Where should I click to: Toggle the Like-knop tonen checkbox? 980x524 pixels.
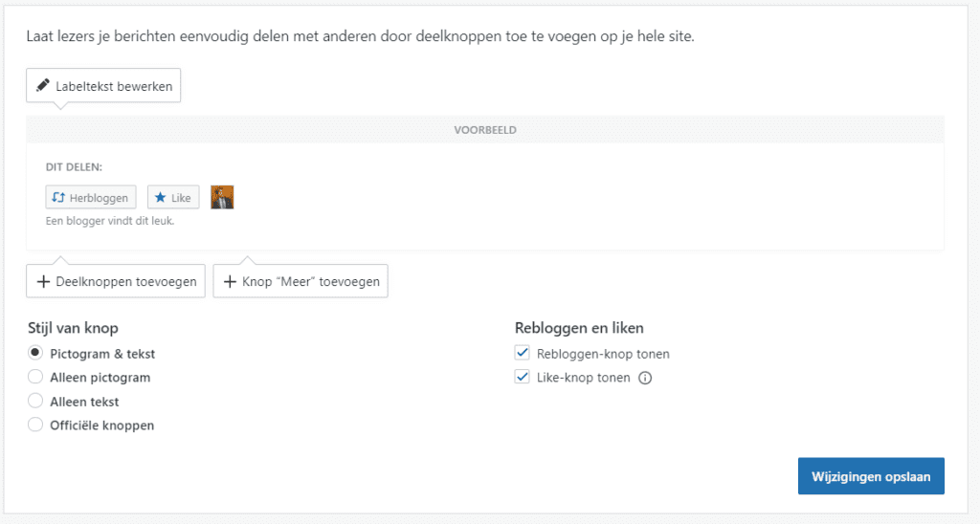[522, 377]
